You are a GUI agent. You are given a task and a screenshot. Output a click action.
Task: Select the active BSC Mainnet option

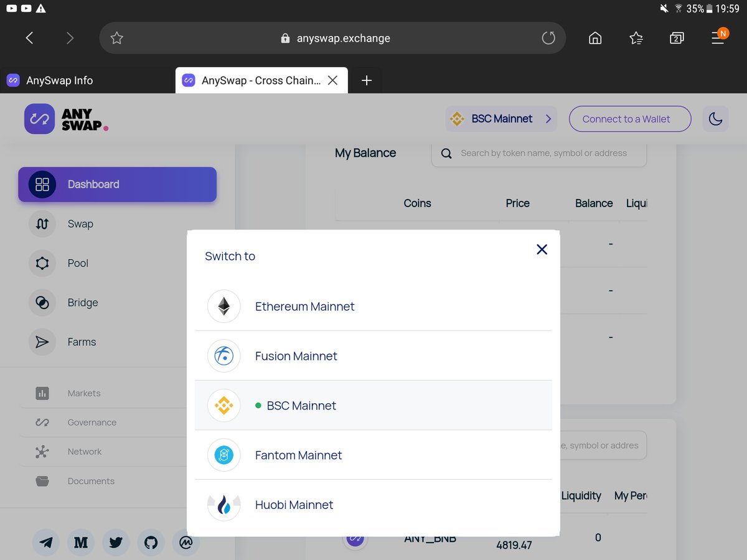[x=374, y=406]
